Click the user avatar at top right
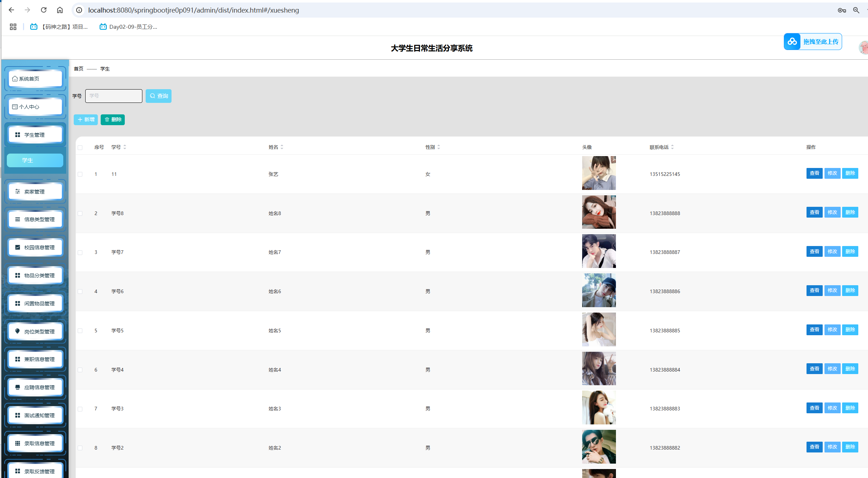 point(863,47)
